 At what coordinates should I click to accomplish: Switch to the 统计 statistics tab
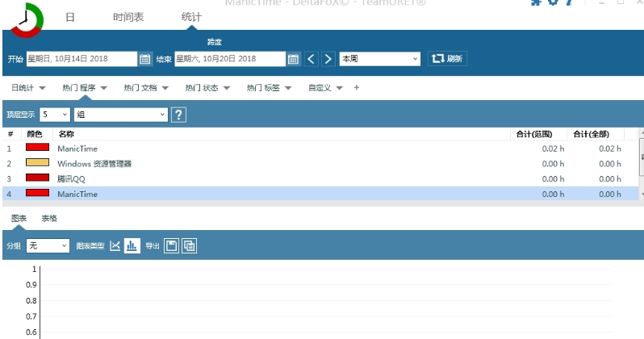(191, 17)
